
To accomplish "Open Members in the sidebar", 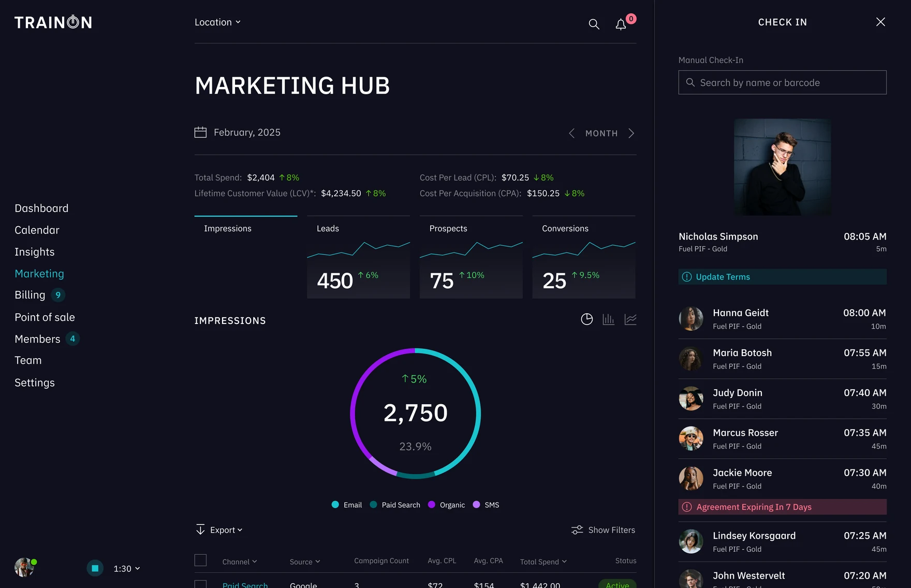I will 37,339.
